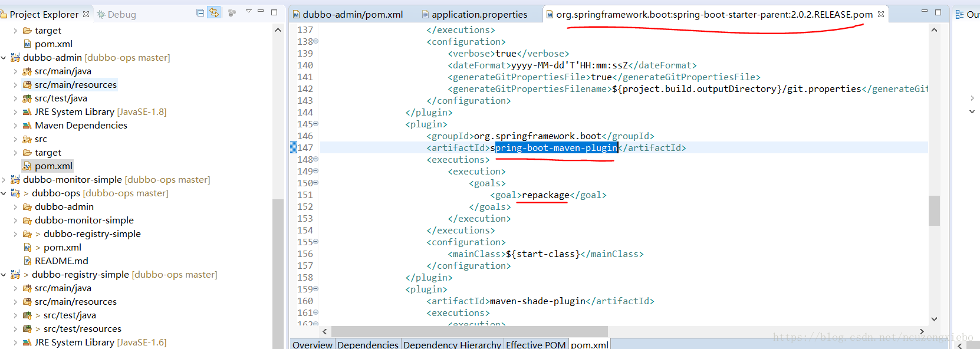Image resolution: width=980 pixels, height=349 pixels.
Task: Toggle the code fold marker on line 161
Action: tap(316, 312)
